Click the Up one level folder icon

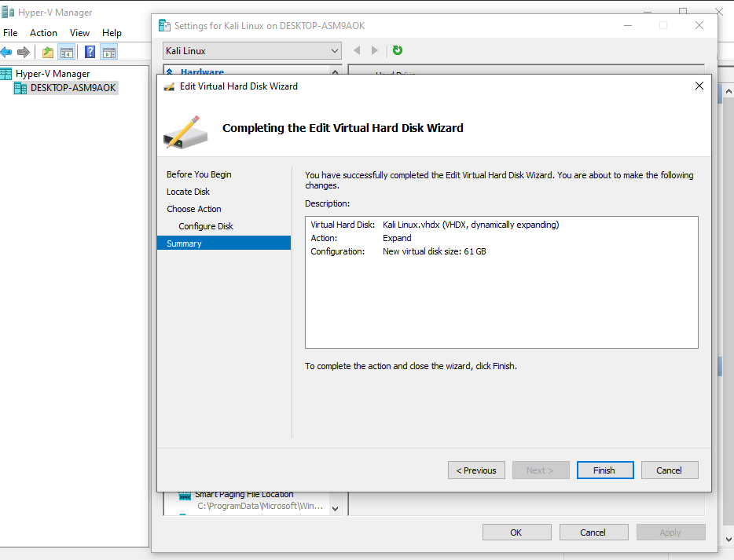pos(48,52)
